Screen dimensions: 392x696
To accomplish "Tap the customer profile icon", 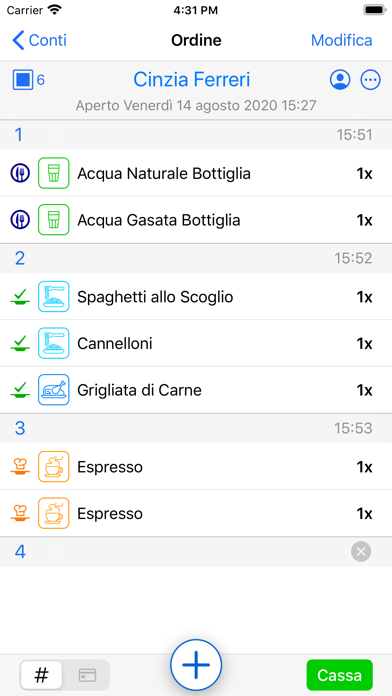I will tap(340, 80).
